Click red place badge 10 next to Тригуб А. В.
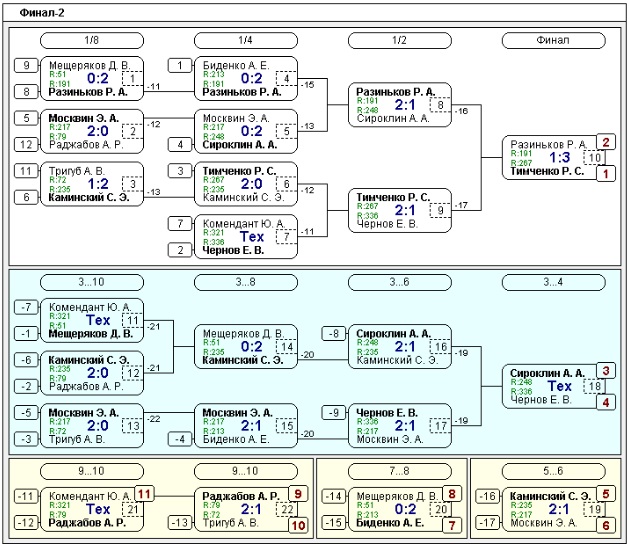The width and height of the screenshot is (629, 546). (298, 526)
